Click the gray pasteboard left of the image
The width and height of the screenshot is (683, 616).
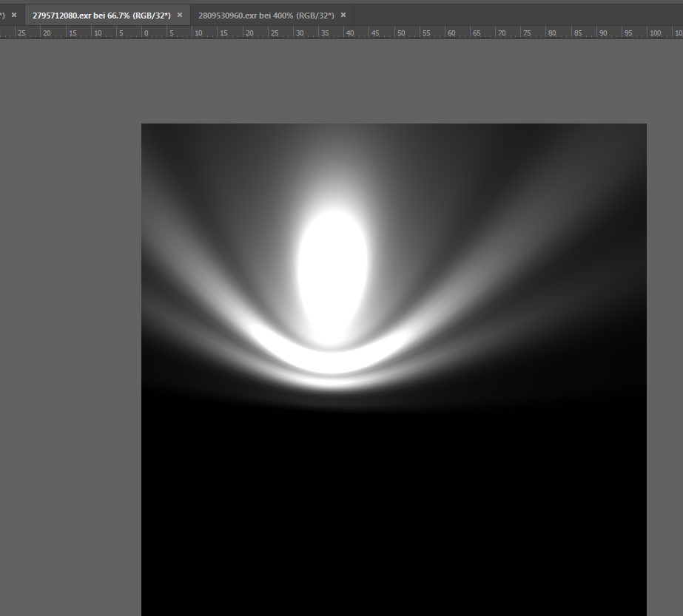(x=70, y=333)
